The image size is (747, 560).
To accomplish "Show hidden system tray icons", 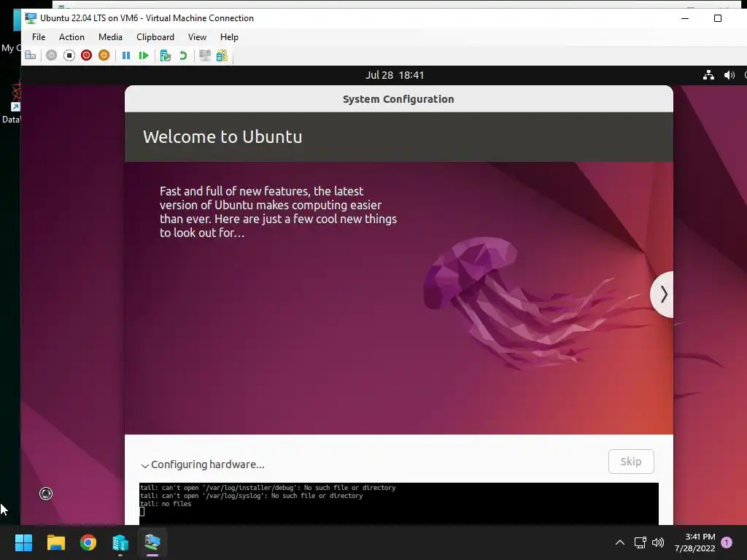I will click(x=620, y=542).
